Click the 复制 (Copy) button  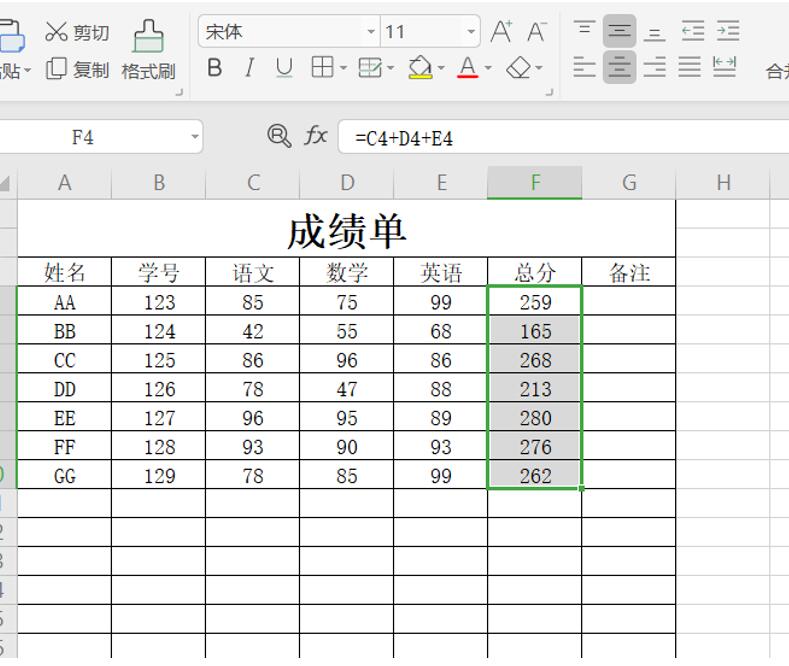[x=77, y=69]
